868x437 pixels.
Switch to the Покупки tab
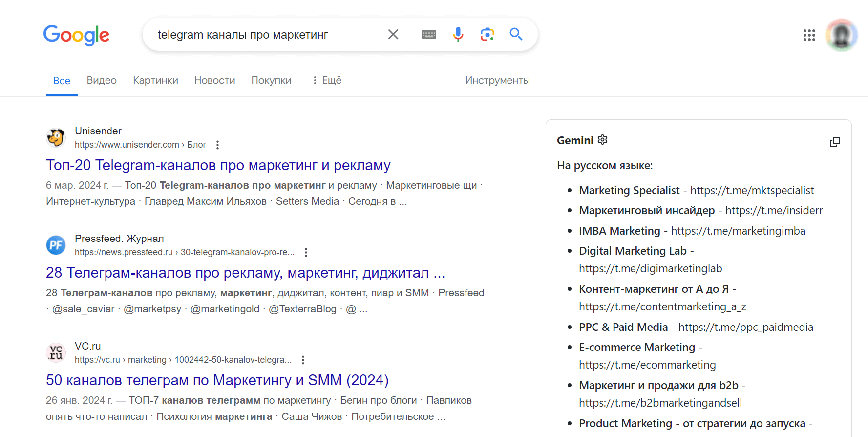pos(271,80)
